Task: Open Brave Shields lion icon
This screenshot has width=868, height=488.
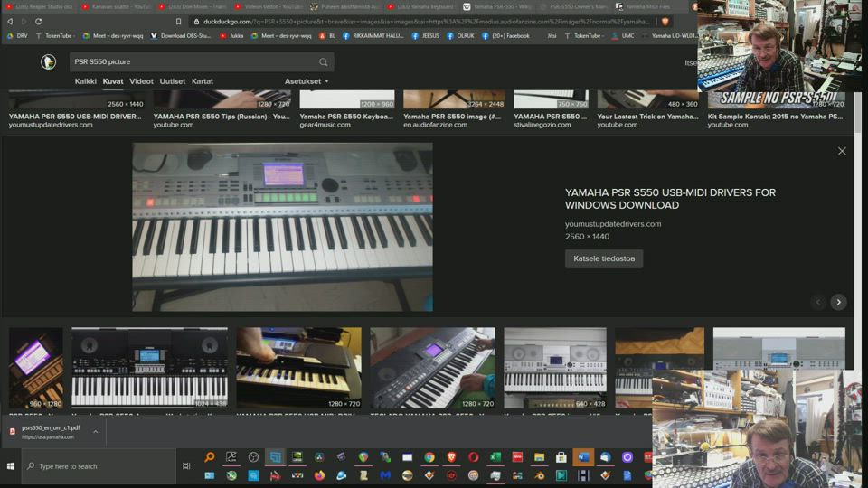Action: [665, 21]
